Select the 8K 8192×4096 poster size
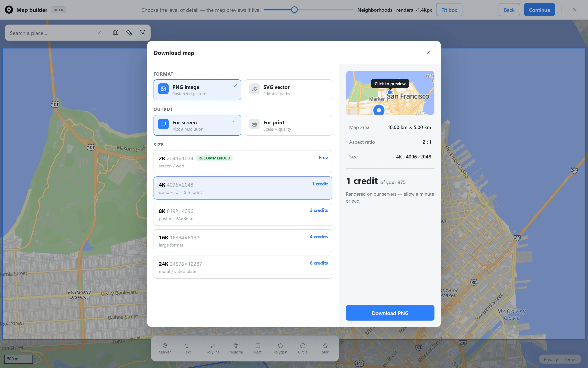 [x=243, y=214]
